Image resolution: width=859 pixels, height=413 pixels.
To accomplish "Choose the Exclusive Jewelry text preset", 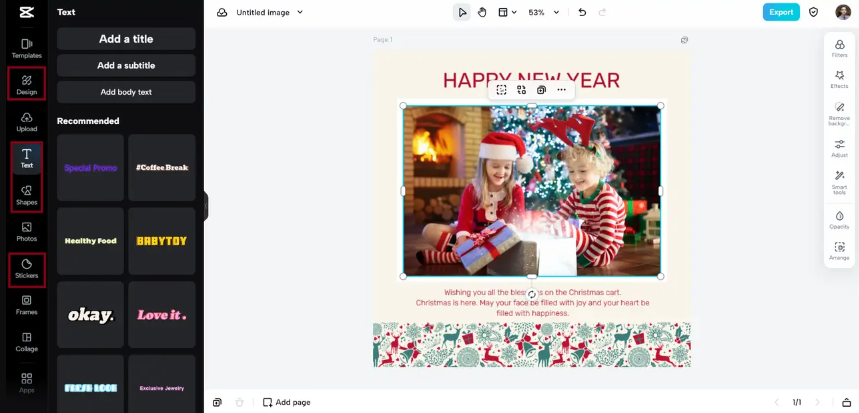I will 162,384.
